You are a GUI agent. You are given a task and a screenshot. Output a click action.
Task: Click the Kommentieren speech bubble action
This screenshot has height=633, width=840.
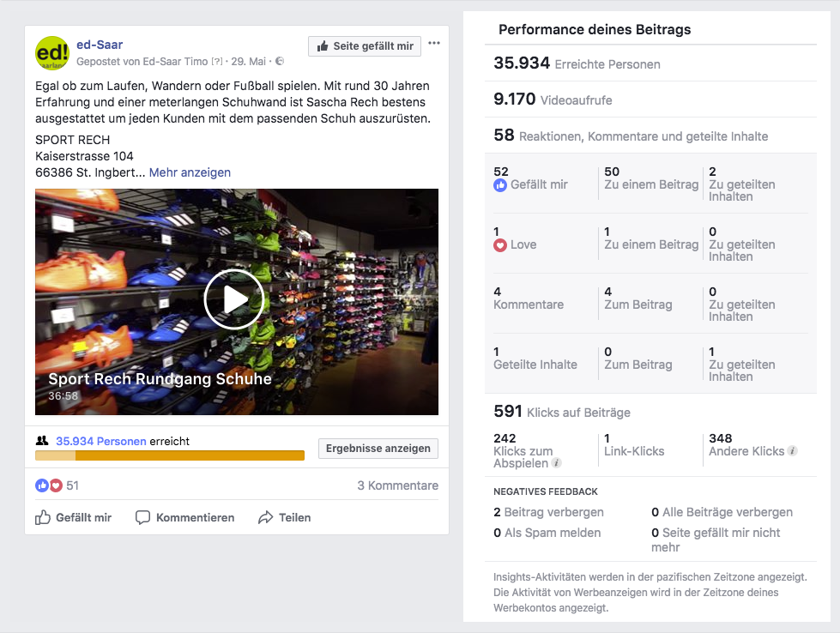click(184, 517)
